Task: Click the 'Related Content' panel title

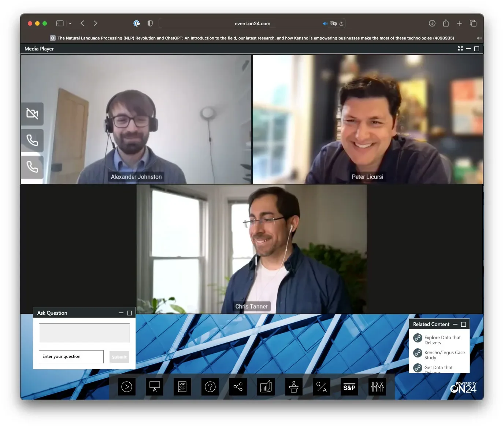Action: click(x=431, y=324)
